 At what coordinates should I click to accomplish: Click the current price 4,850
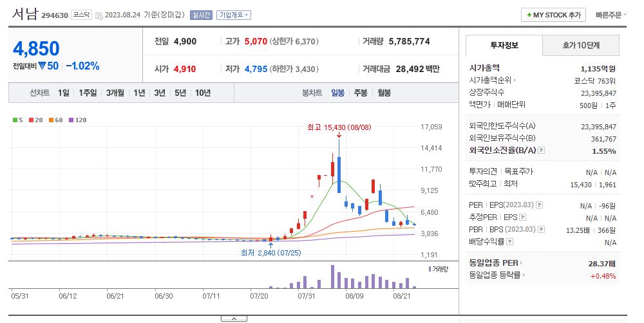(36, 48)
